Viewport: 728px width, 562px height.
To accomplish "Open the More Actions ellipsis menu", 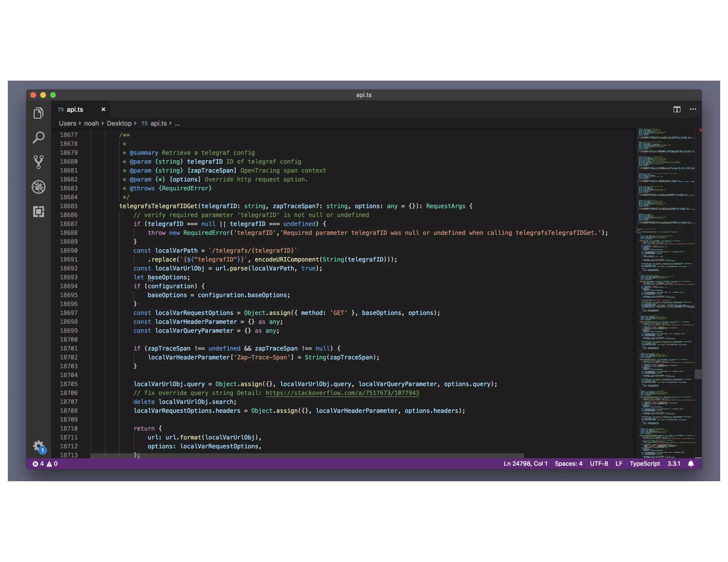I will [693, 109].
